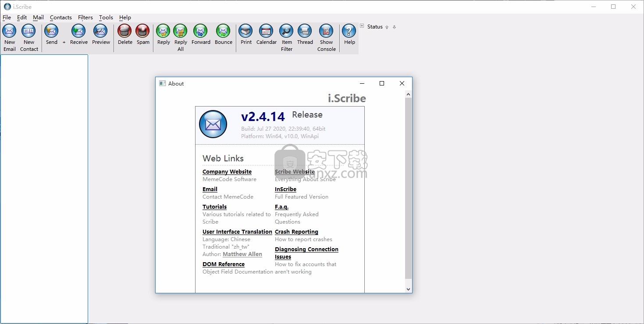Click the Help toolbar icon
Viewport: 644px width, 324px height.
tap(349, 31)
